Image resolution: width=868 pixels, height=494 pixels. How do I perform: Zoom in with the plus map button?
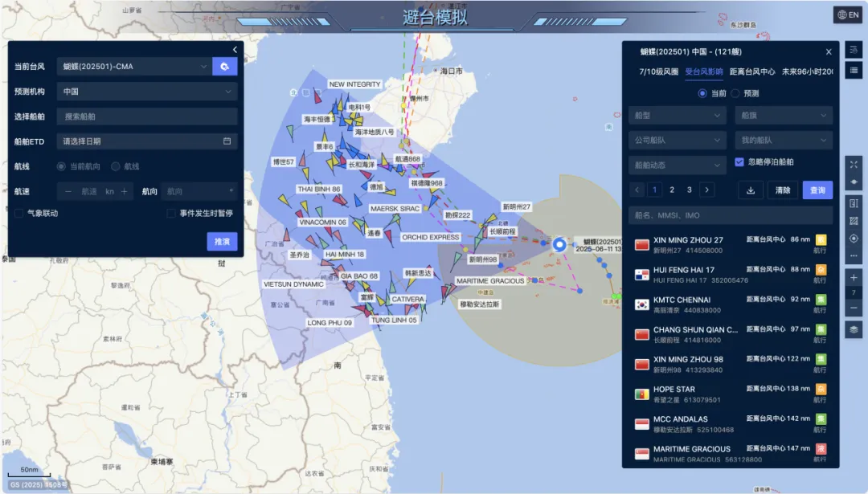tap(854, 277)
